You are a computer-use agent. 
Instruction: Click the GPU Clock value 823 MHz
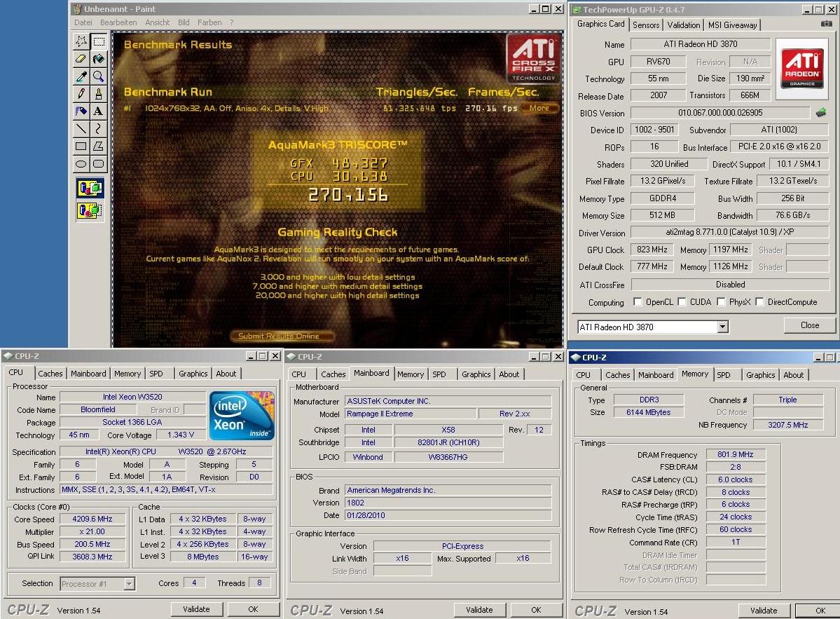652,250
